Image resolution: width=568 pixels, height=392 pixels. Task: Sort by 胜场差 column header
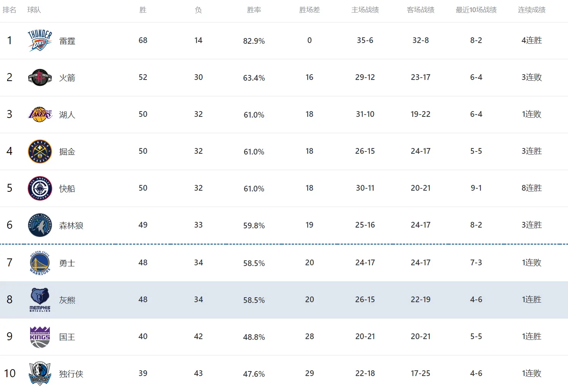tap(310, 10)
